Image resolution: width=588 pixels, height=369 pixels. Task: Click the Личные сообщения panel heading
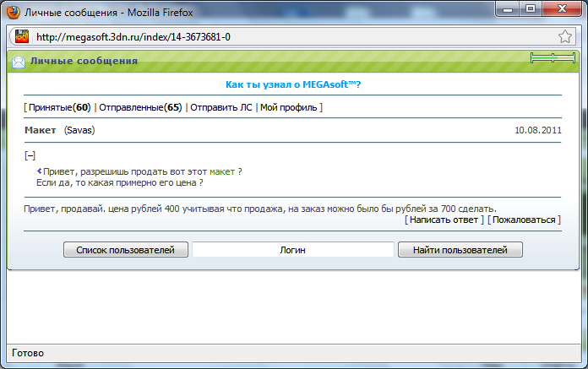click(84, 61)
